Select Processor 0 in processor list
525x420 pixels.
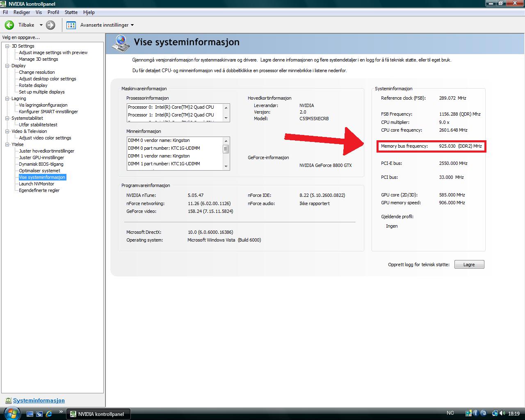(x=175, y=107)
